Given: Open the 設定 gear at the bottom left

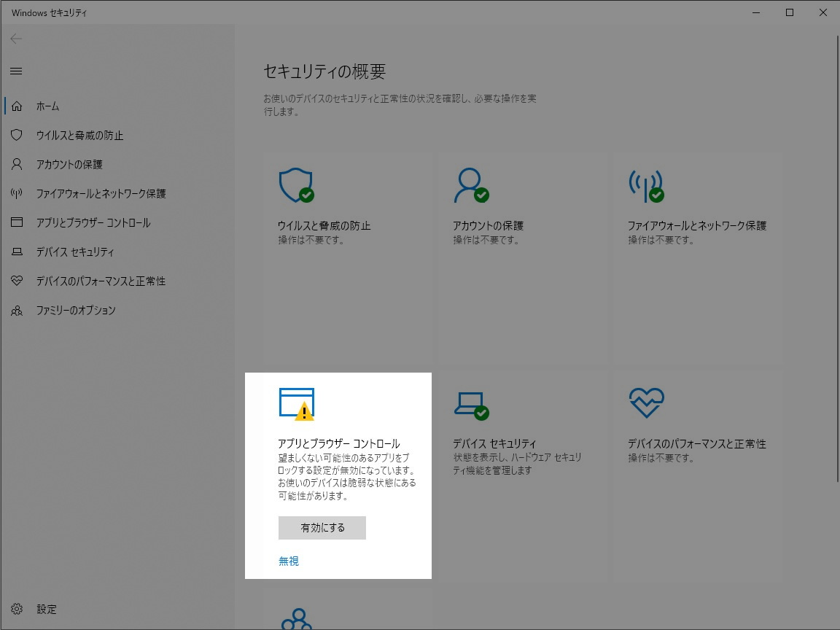Looking at the screenshot, I should [17, 609].
